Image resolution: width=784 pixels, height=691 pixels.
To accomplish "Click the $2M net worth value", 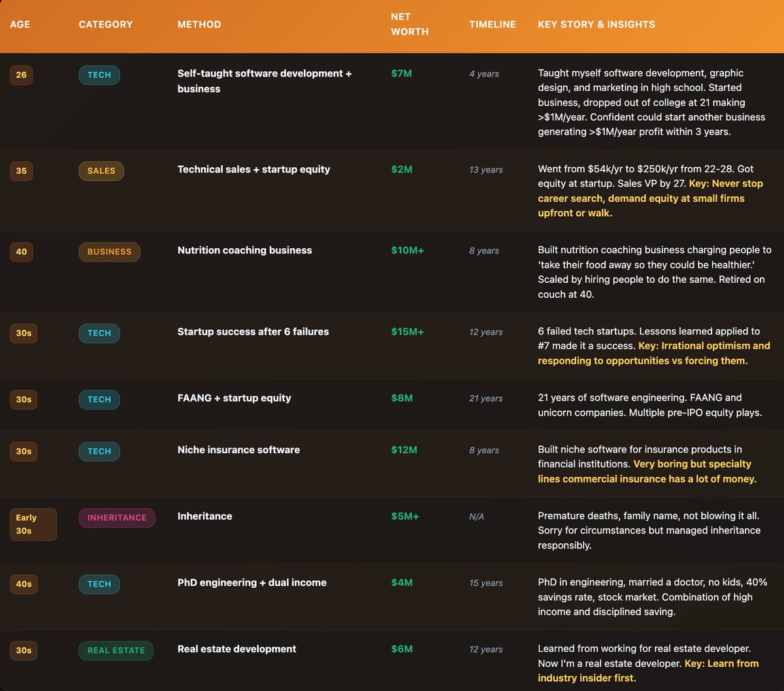I will [x=401, y=169].
